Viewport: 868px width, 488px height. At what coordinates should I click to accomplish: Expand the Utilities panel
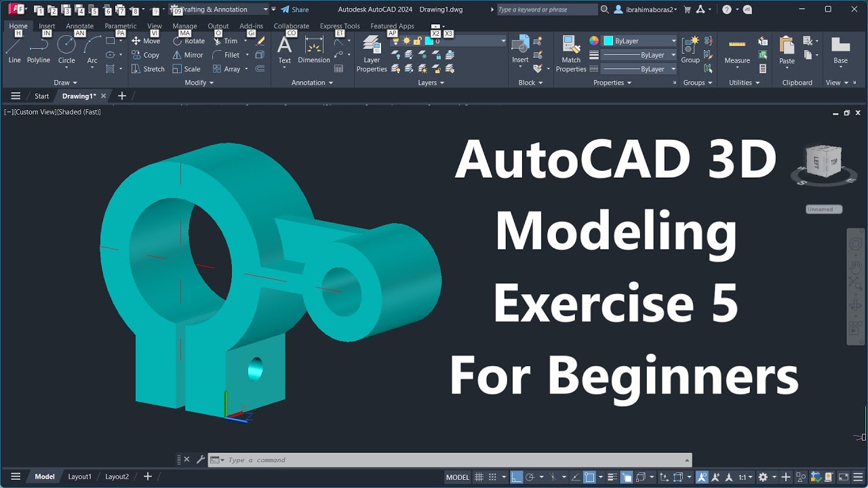click(744, 83)
